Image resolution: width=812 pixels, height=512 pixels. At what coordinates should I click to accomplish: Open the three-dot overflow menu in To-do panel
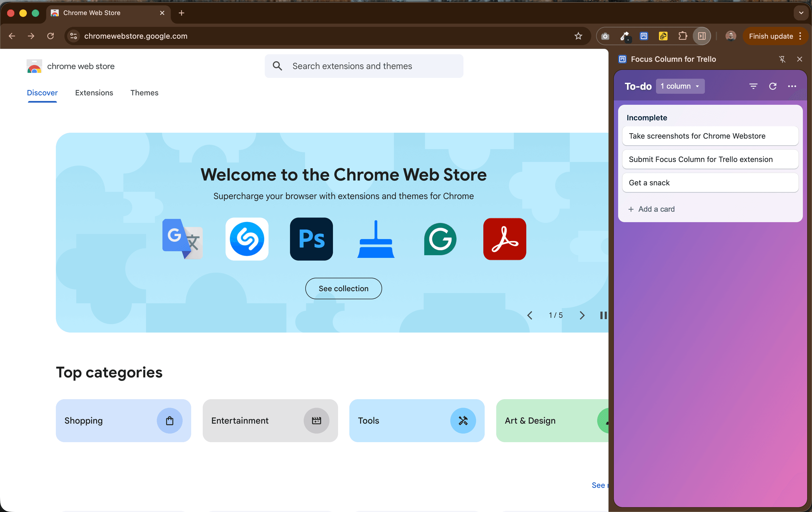(x=792, y=86)
